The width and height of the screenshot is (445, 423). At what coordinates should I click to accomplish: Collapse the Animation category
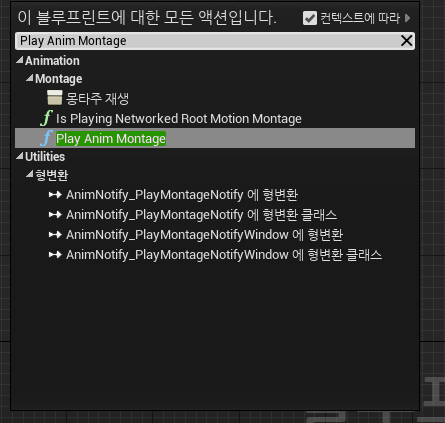[x=20, y=60]
